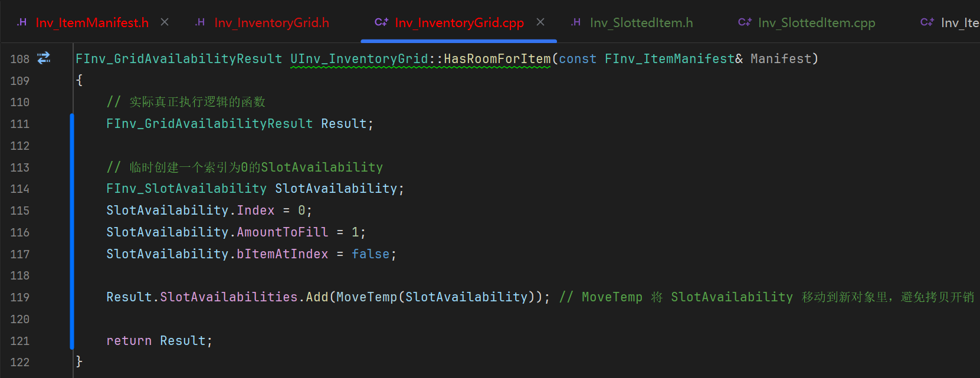The image size is (980, 378).
Task: Click the HasRoomForItem function name
Action: (497, 59)
